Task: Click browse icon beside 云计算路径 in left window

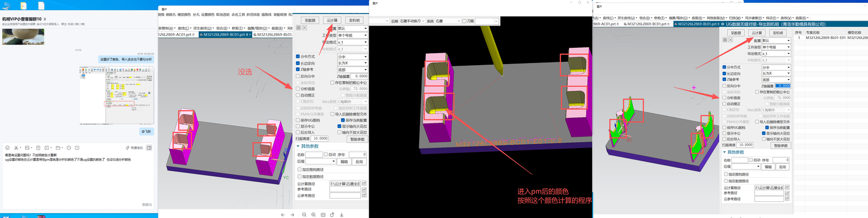Action: coord(364,184)
